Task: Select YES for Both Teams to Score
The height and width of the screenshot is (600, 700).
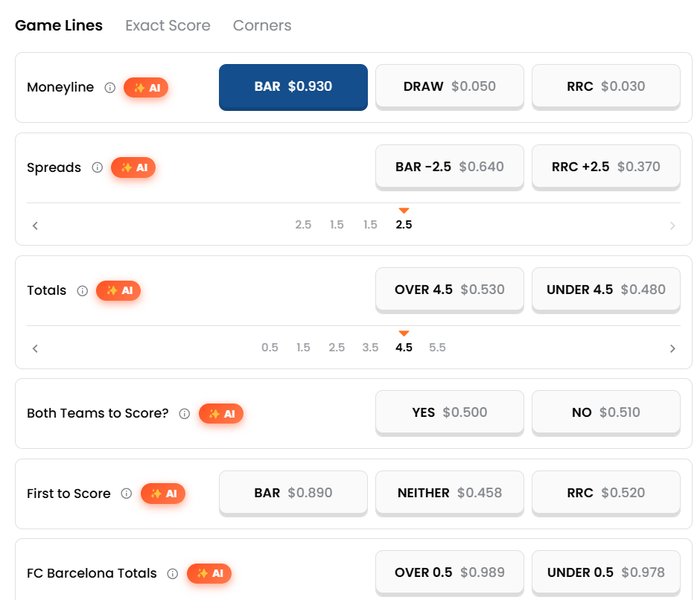Action: pyautogui.click(x=450, y=412)
